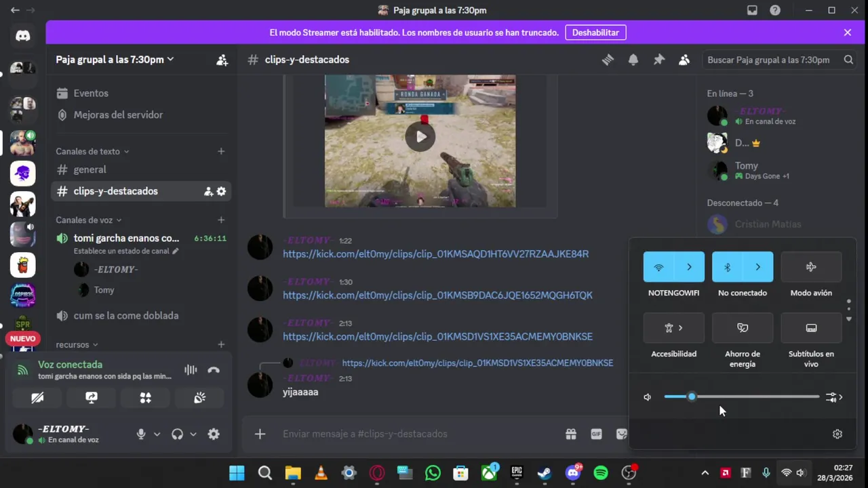Toggle Ahorro de energía
Image resolution: width=868 pixels, height=488 pixels.
tap(743, 328)
